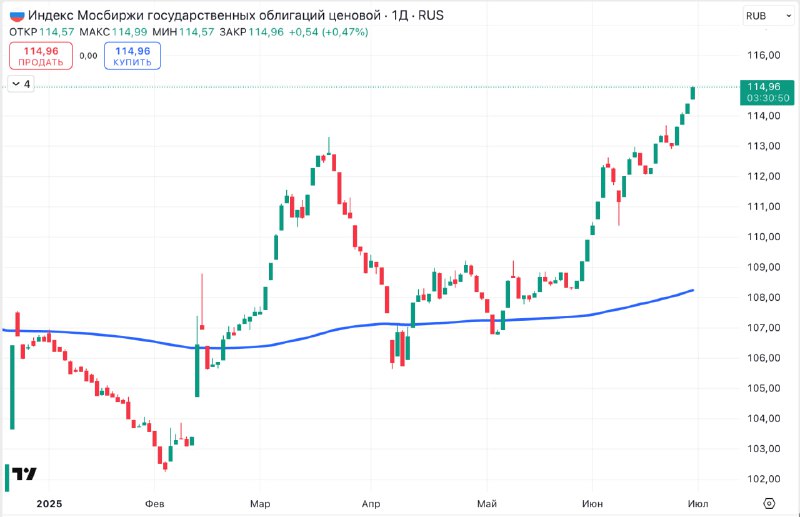Click the ОТКР 114,57 open value
800x517 pixels.
point(42,32)
